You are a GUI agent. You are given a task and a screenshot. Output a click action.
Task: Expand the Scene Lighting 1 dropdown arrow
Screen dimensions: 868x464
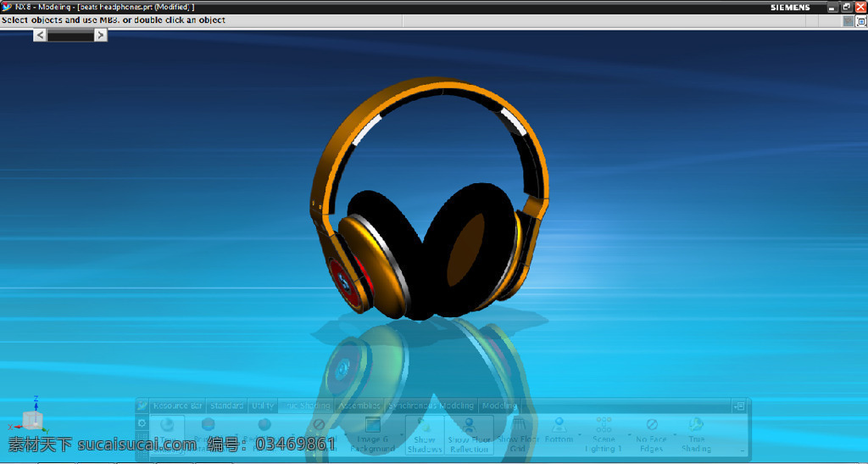[x=629, y=435]
